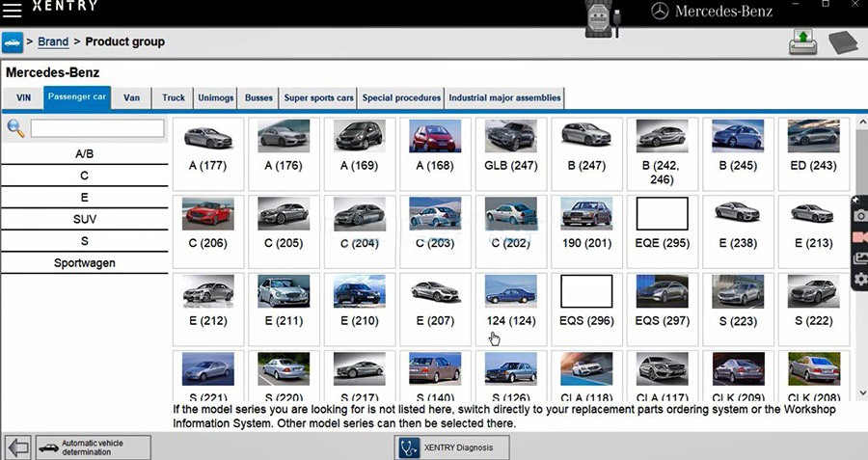The width and height of the screenshot is (868, 460).
Task: Click the magnifier search icon
Action: [15, 128]
